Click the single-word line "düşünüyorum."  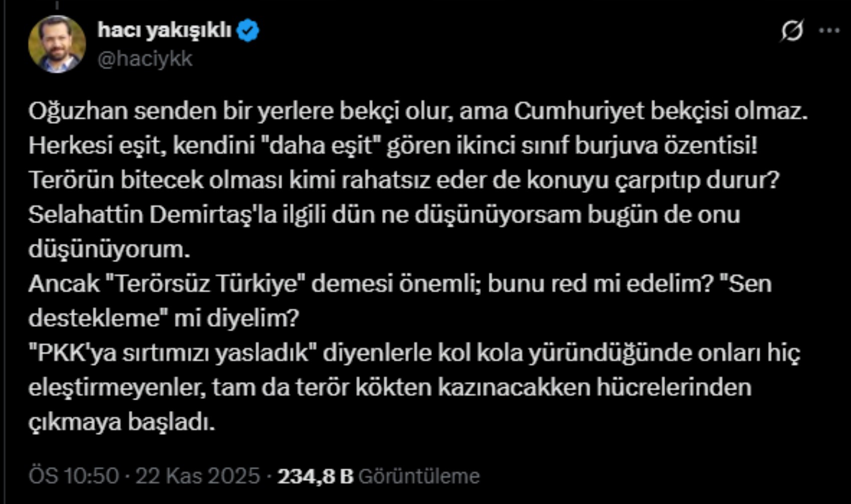[x=109, y=249]
